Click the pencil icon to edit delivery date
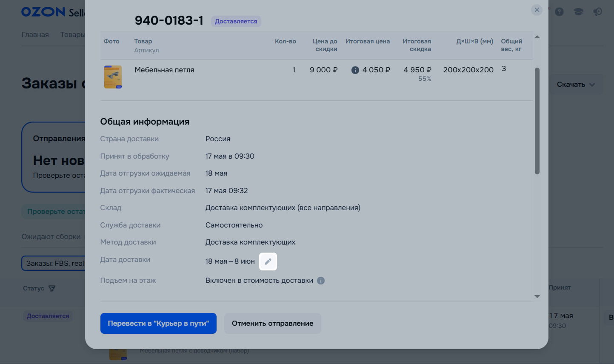The width and height of the screenshot is (614, 364). click(x=268, y=262)
